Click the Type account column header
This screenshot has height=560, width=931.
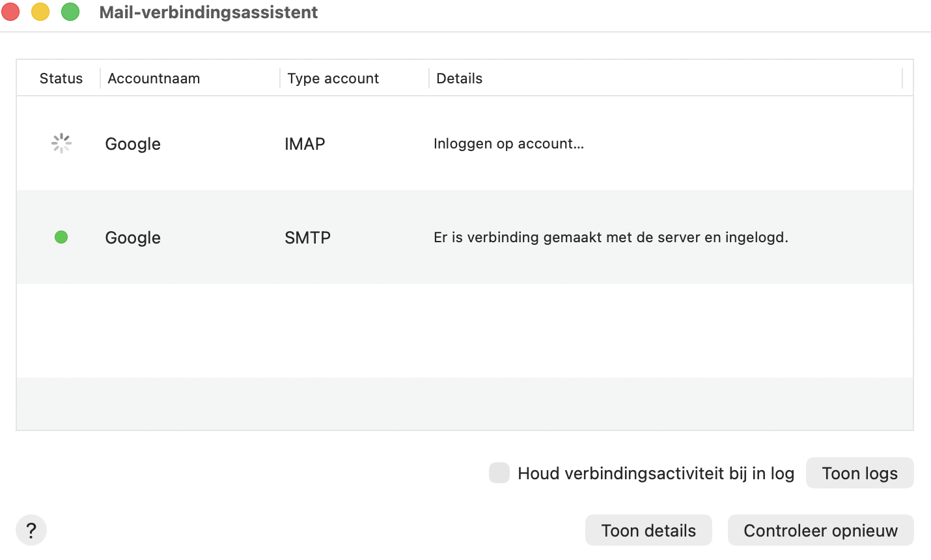pyautogui.click(x=333, y=78)
